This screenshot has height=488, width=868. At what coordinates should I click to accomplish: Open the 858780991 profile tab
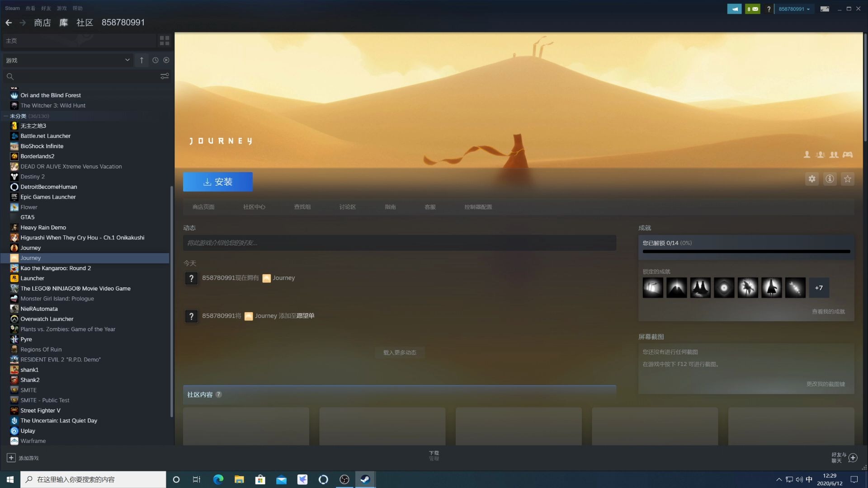(x=123, y=23)
